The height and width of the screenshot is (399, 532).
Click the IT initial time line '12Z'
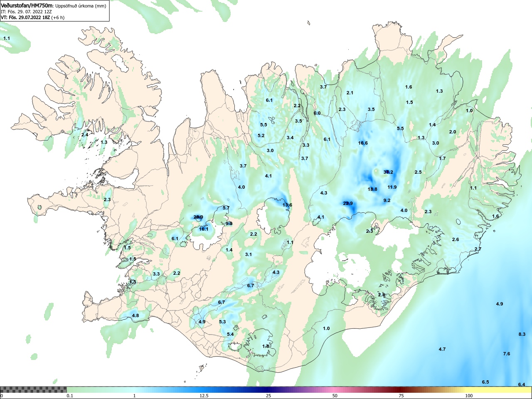[48, 12]
